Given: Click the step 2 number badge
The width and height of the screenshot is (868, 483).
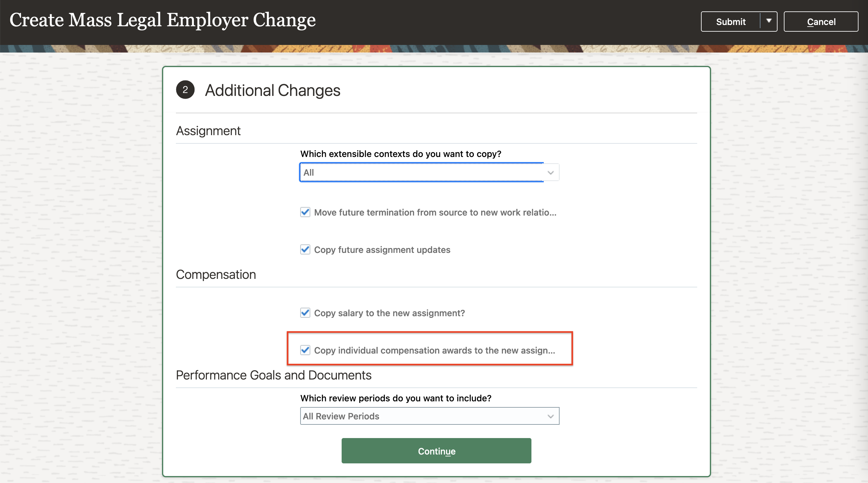Looking at the screenshot, I should coord(185,90).
